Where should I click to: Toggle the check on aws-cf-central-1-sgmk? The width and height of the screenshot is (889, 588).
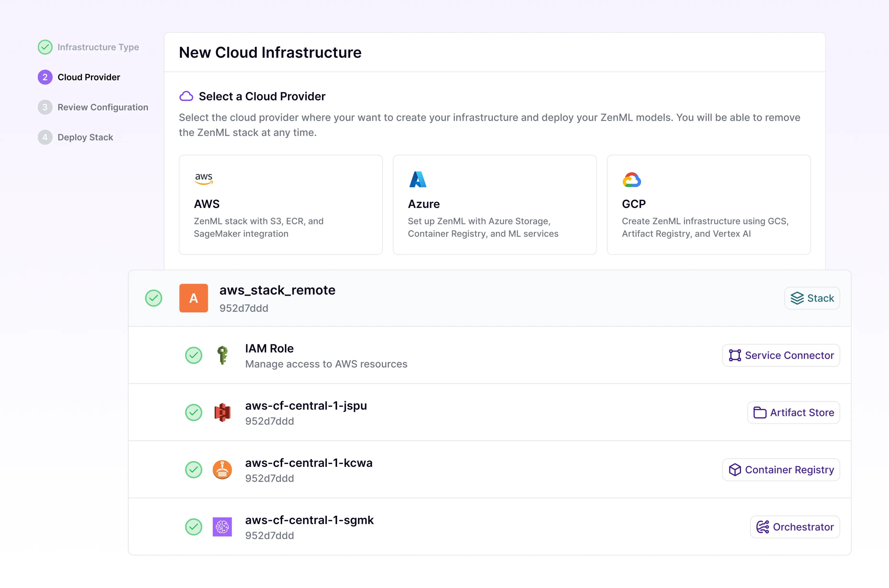194,527
